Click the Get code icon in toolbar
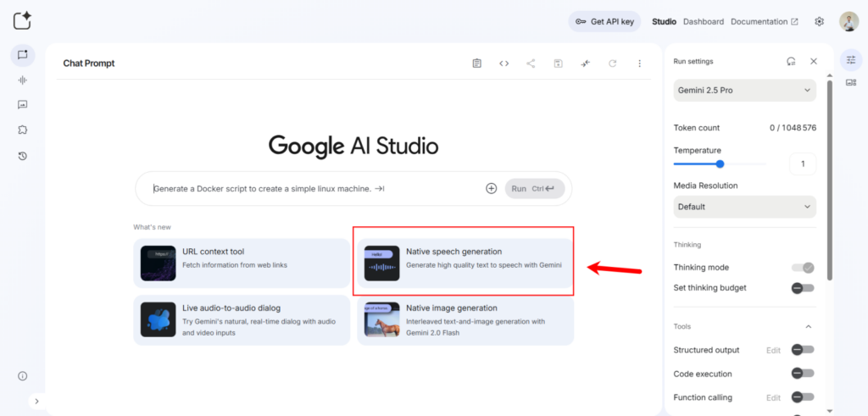 504,64
